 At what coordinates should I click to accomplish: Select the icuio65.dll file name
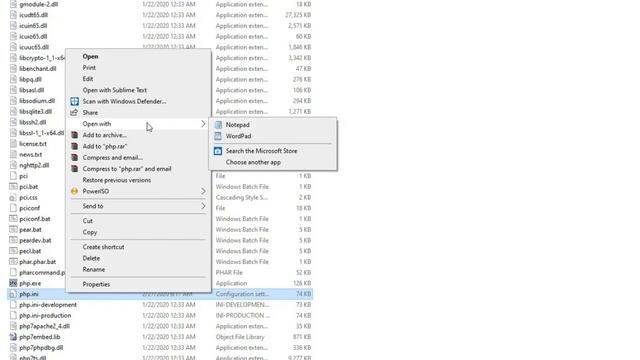[33, 36]
